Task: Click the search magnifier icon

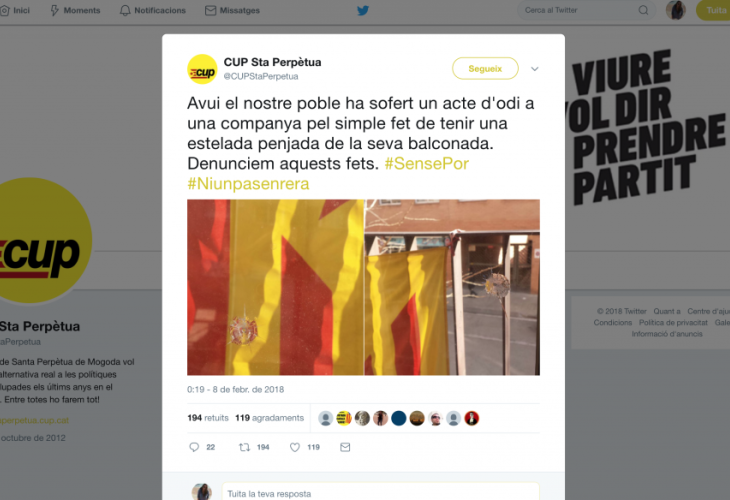Action: click(643, 10)
